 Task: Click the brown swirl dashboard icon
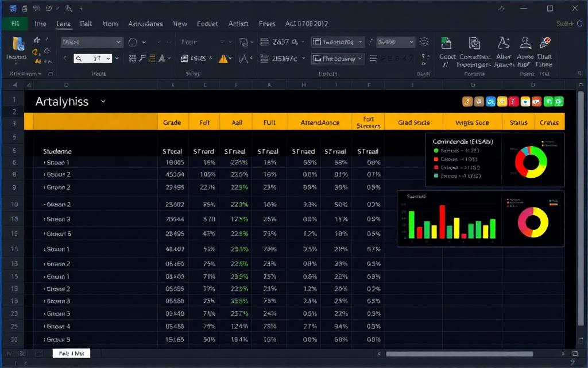coord(479,101)
